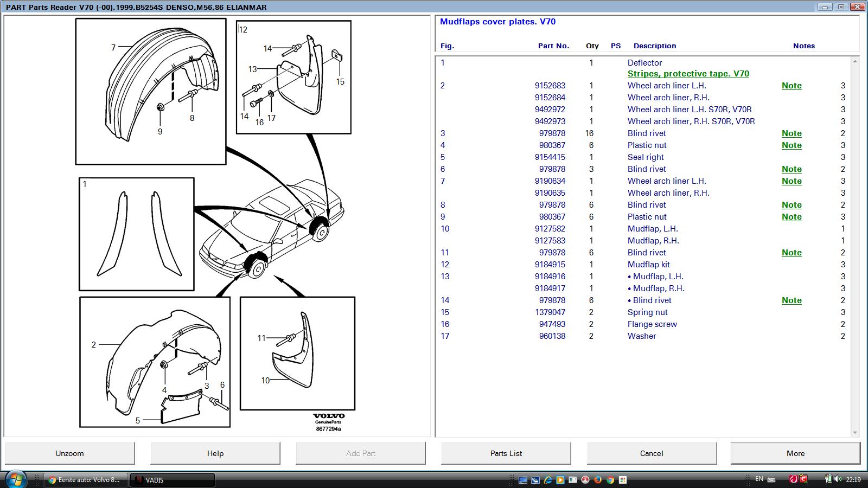Open Windows Media Player quick launch icon
Image resolution: width=868 pixels, height=488 pixels.
pos(560,480)
